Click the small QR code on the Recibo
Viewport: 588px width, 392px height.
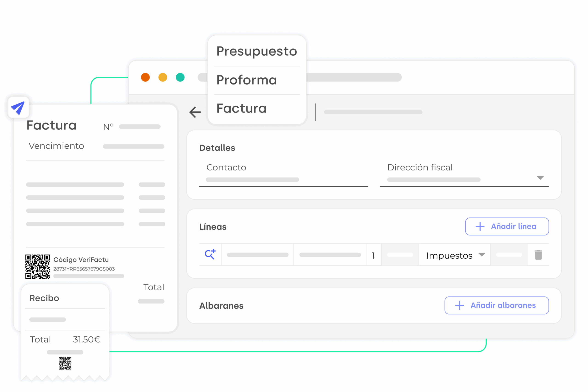click(x=65, y=363)
